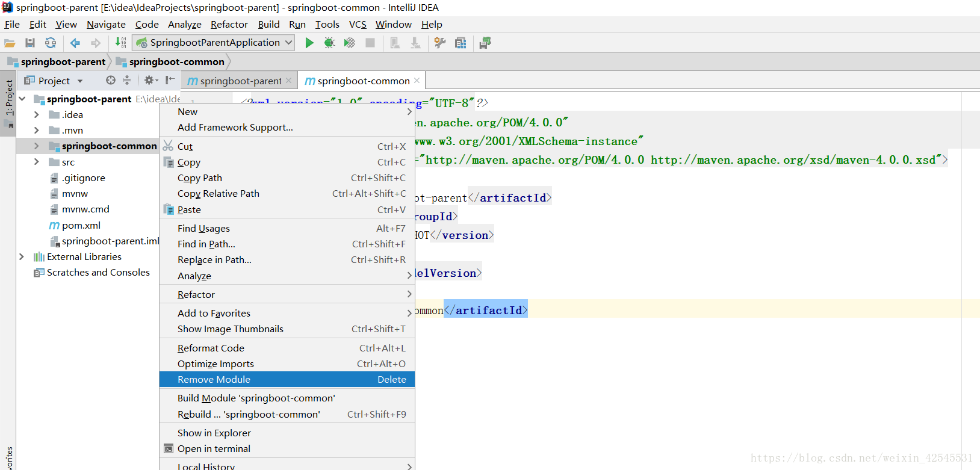The width and height of the screenshot is (980, 470).
Task: Collapse the springboot-parent root node
Action: (22, 99)
